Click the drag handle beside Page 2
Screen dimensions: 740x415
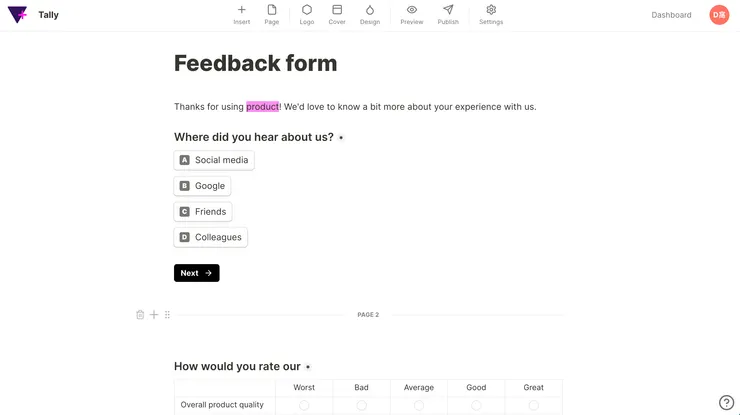[x=167, y=315]
